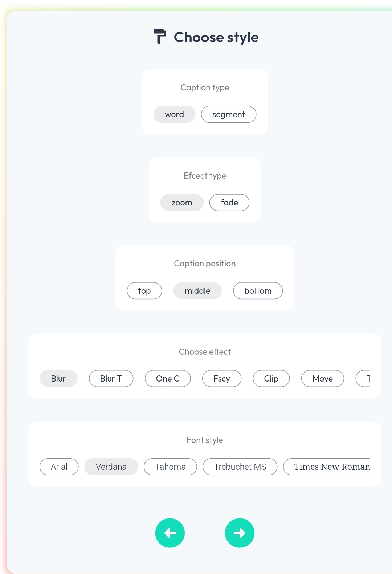Choose the fade effect type

coord(229,203)
